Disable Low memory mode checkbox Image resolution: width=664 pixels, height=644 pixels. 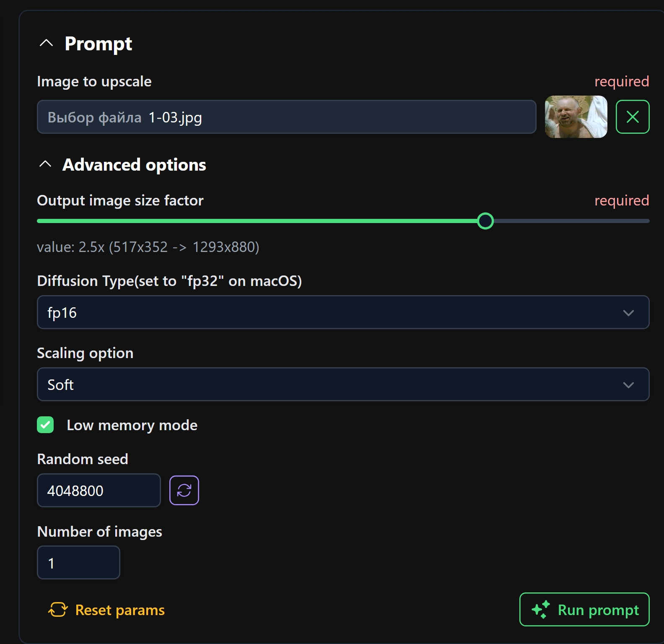45,425
